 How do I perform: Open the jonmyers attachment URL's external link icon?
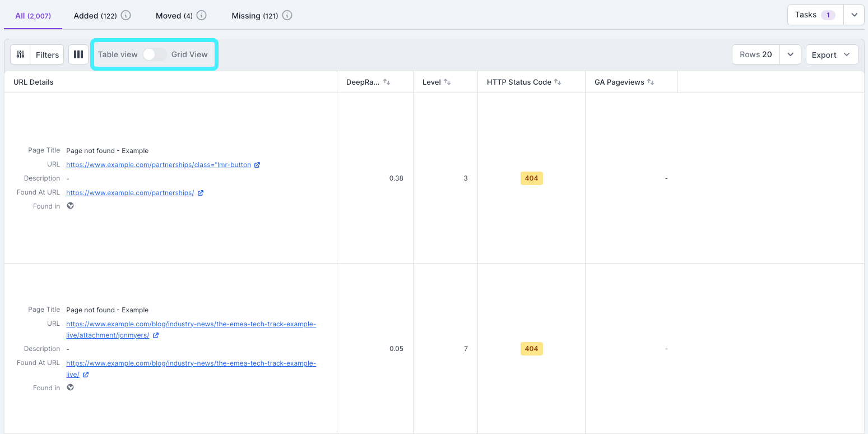(155, 335)
